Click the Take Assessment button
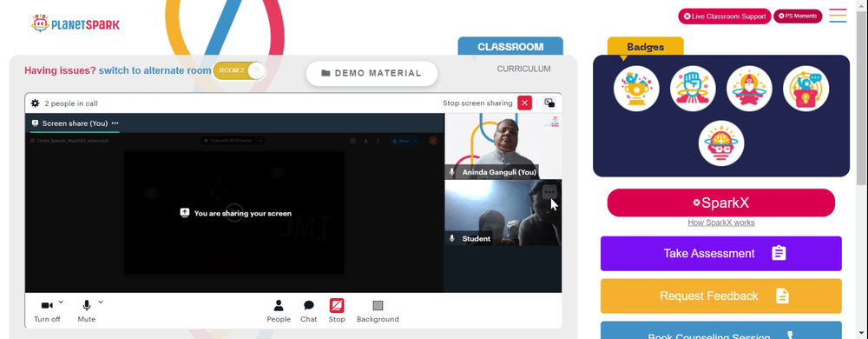Viewport: 868px width, 339px height. pyautogui.click(x=720, y=254)
